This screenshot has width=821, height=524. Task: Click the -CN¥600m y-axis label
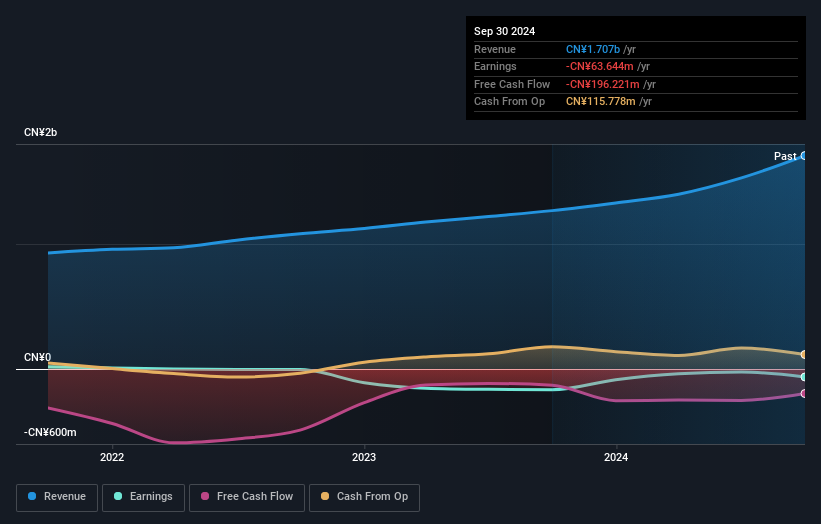coord(50,432)
